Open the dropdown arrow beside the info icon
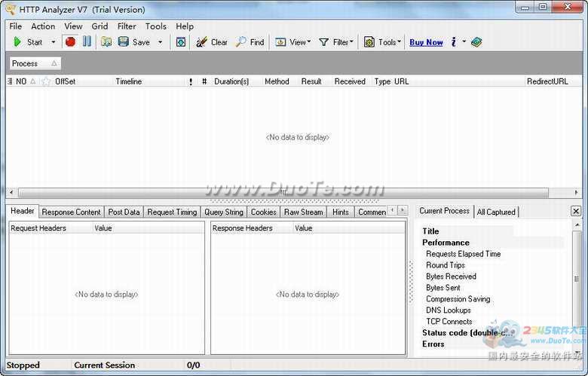The image size is (588, 376). coord(464,41)
